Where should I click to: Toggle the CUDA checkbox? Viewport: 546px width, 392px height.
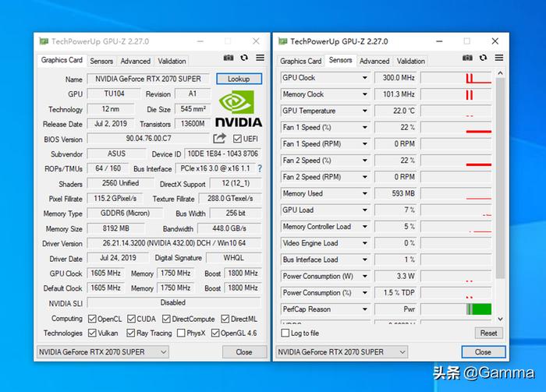point(131,319)
